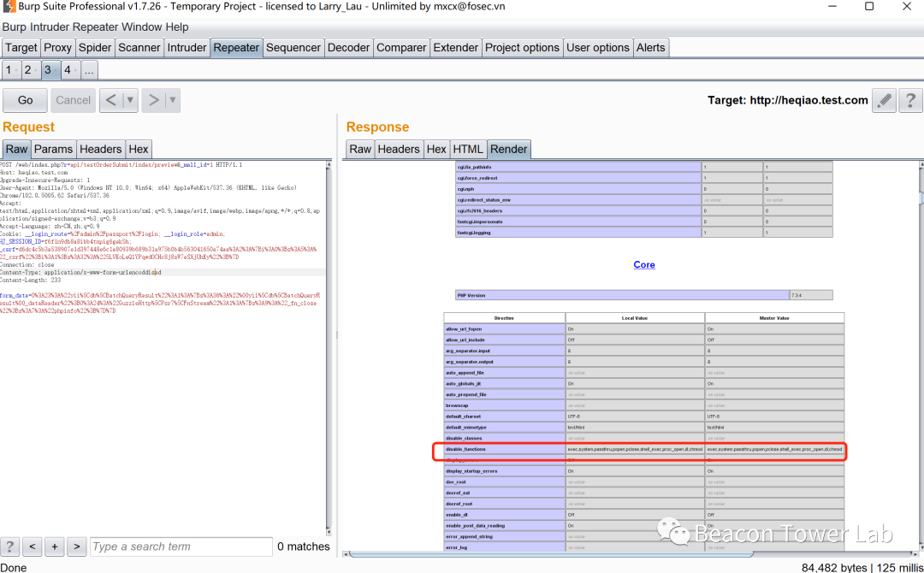Screen dimensions: 924x573
Task: Switch to the Target tab
Action: pyautogui.click(x=21, y=48)
